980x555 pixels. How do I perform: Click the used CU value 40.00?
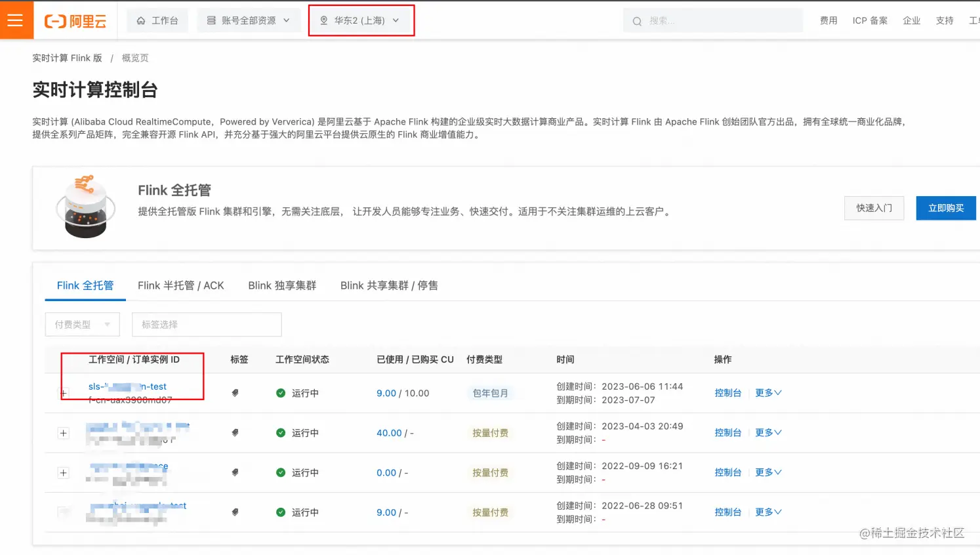click(x=389, y=433)
